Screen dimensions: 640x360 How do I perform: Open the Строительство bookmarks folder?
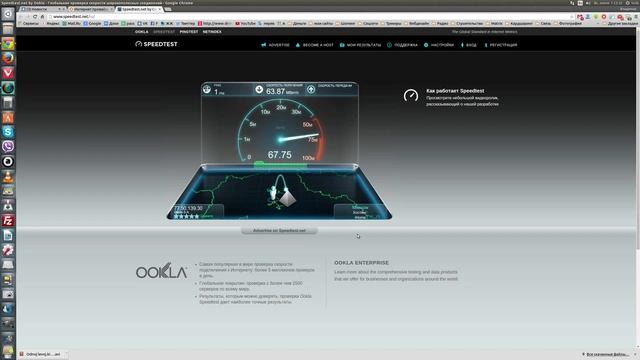tap(467, 24)
